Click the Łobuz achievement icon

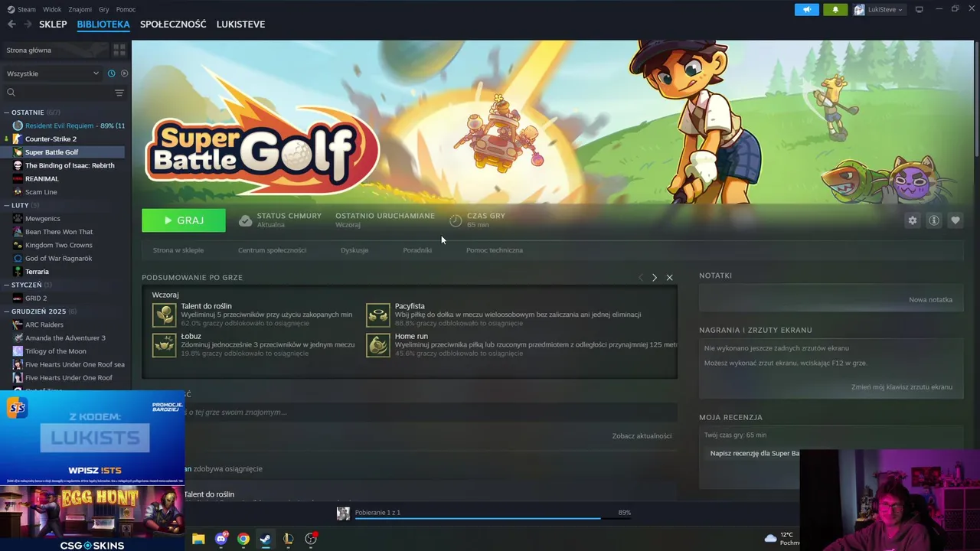point(164,345)
